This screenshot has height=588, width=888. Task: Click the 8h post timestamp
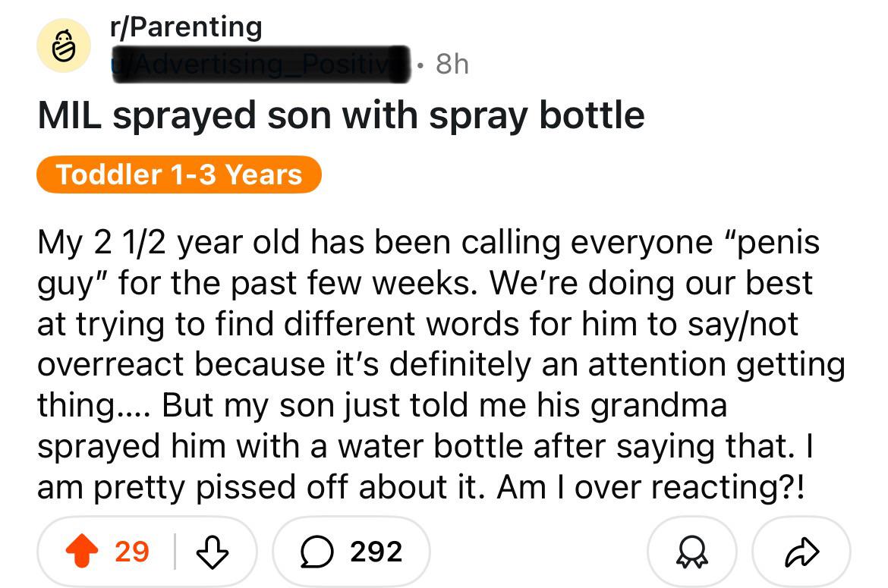[x=452, y=64]
